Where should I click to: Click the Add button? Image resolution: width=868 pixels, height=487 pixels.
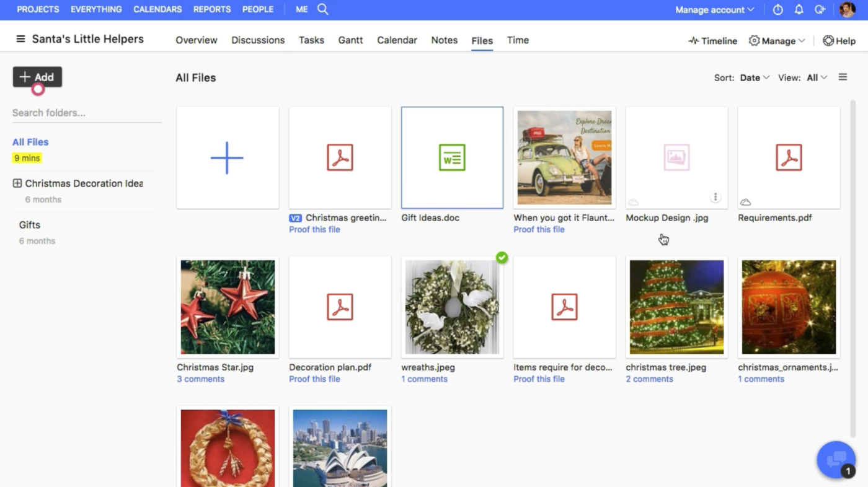click(37, 77)
